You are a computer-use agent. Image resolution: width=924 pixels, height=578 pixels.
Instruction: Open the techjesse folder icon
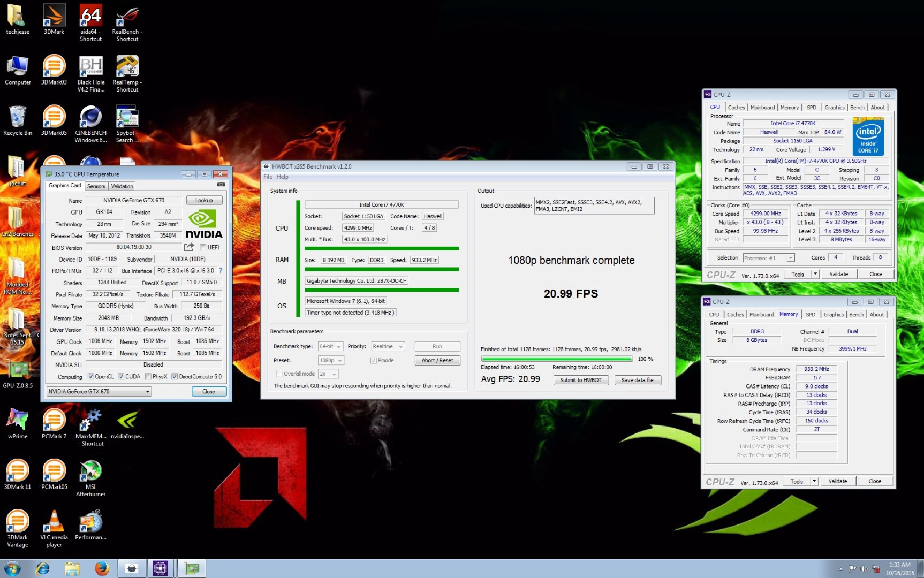[18, 20]
